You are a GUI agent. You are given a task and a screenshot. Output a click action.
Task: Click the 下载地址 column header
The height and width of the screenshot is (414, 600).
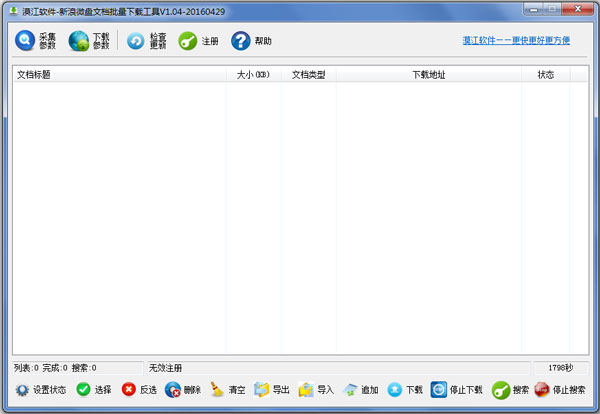click(428, 75)
